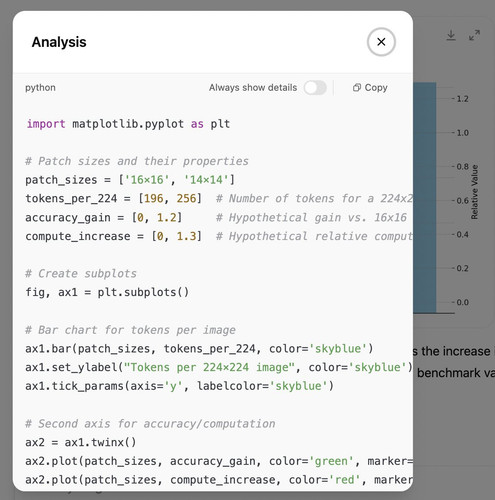Viewport: 495px width, 500px height.
Task: Click the ax1.set_ylabel code line
Action: coord(219,367)
